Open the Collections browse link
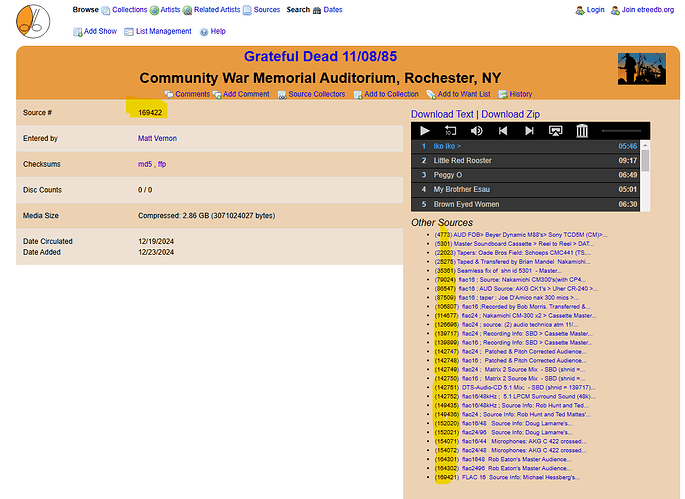685x499 pixels. tap(129, 10)
